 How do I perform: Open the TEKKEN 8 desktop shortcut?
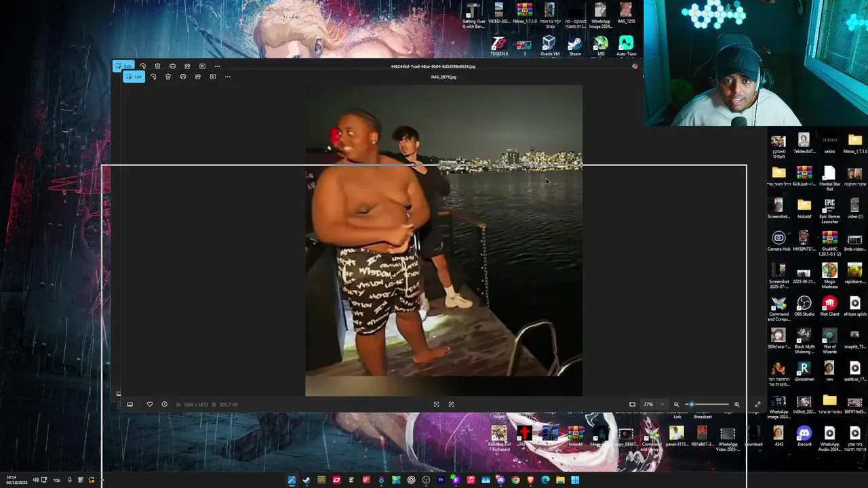coord(499,47)
